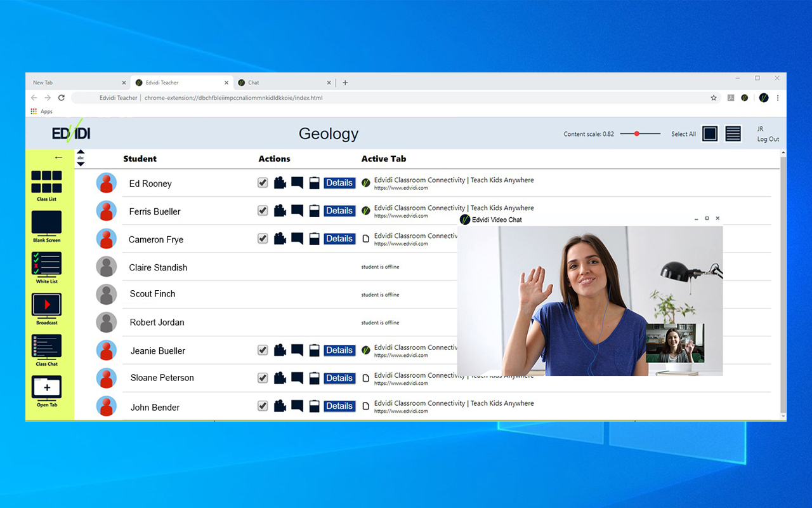This screenshot has height=508, width=812.
Task: Open Details for Jeanie Bueller
Action: point(339,351)
